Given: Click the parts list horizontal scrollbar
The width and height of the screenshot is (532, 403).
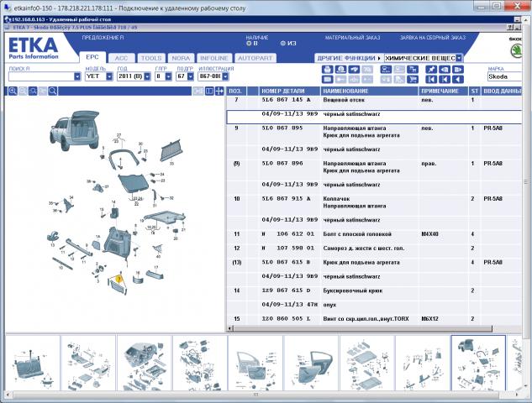Looking at the screenshot, I should tap(362, 328).
